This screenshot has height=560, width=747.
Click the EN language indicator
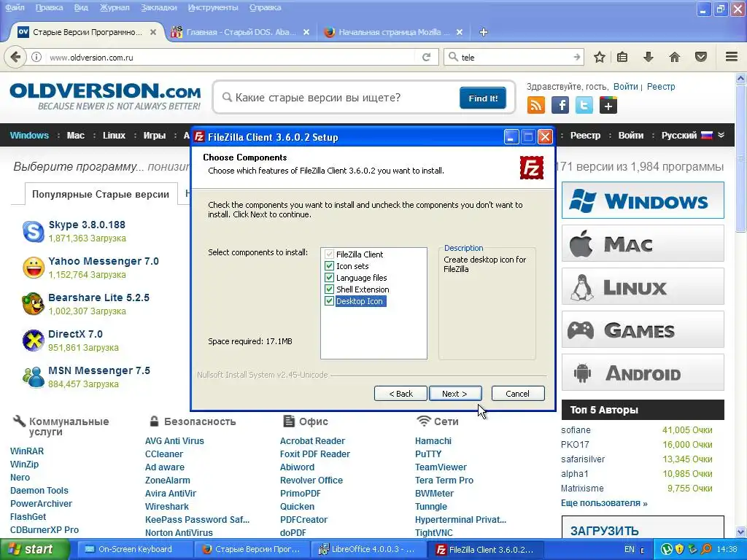pos(630,549)
